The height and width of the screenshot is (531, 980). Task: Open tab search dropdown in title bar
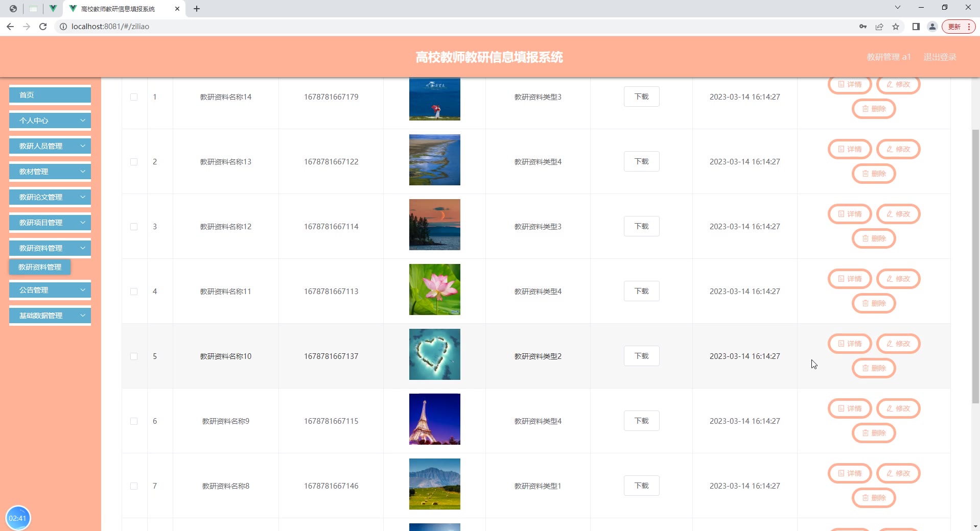point(898,7)
